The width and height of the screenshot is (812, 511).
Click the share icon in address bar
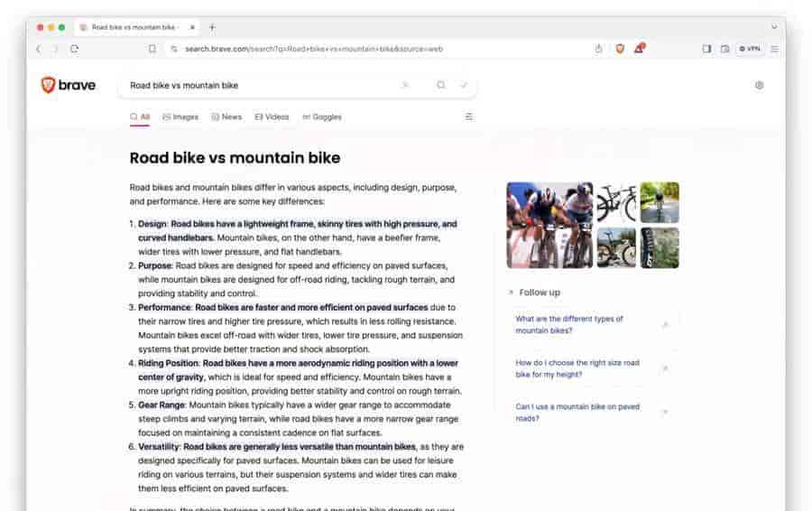(599, 49)
